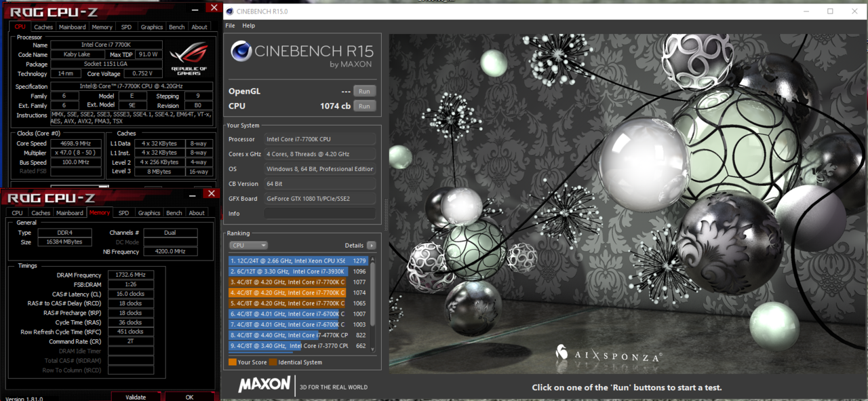Open Mainboard tab in upper CPU-Z window
Image resolution: width=868 pixels, height=401 pixels.
[72, 27]
